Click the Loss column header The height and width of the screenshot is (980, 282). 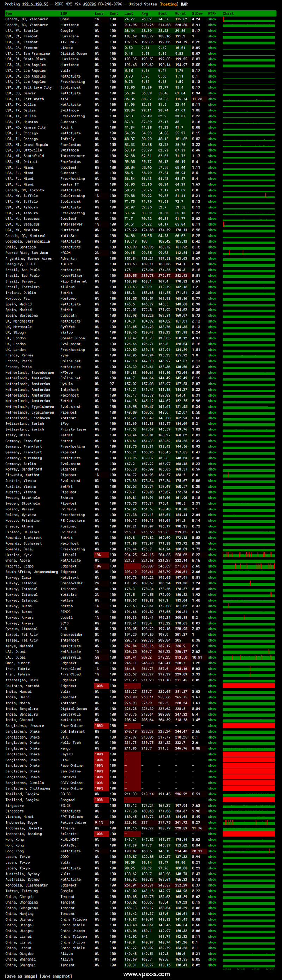pos(99,13)
